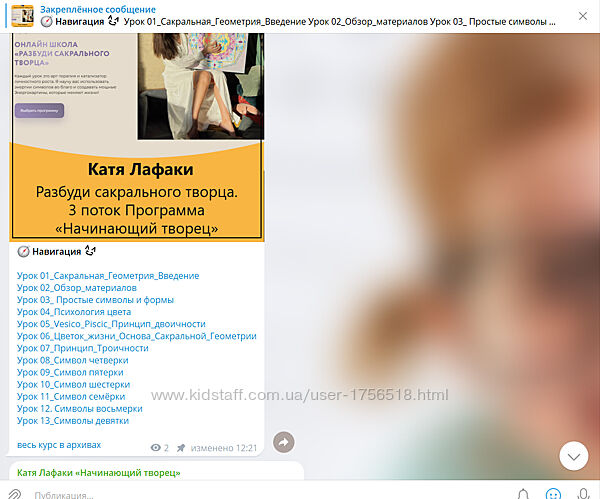Click the pinned message thumbnail image
Viewport: 600px width, 499px height.
click(x=22, y=15)
